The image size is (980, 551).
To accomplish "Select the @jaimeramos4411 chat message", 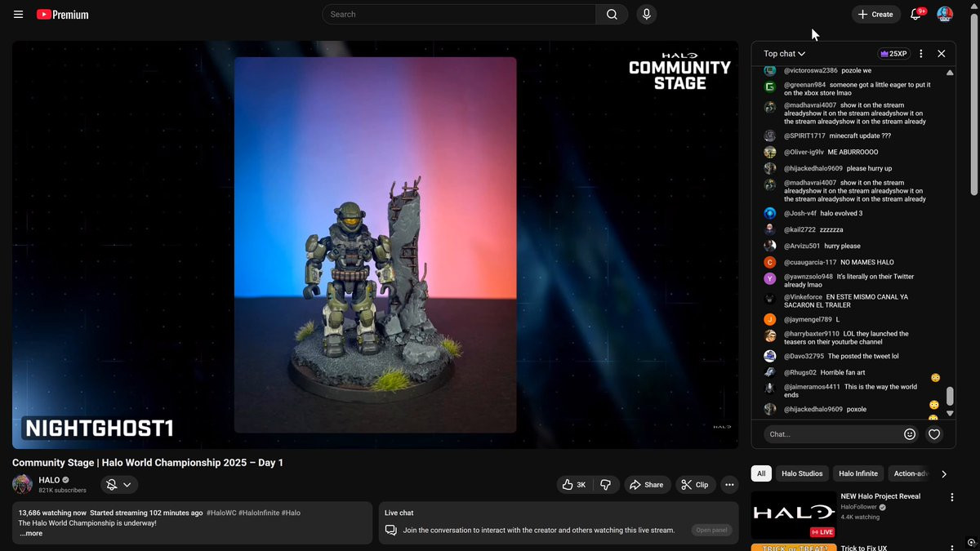I will (x=849, y=391).
